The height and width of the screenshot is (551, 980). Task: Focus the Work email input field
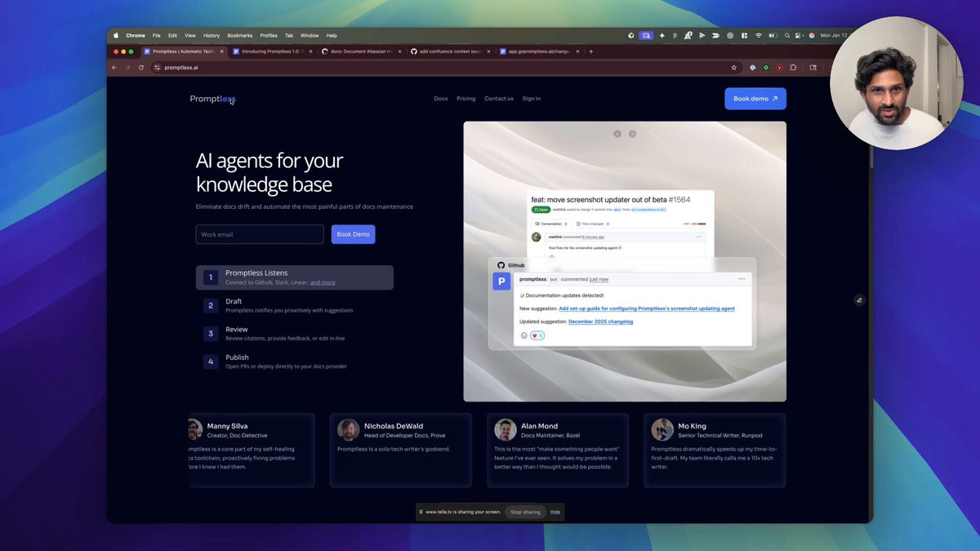click(260, 234)
